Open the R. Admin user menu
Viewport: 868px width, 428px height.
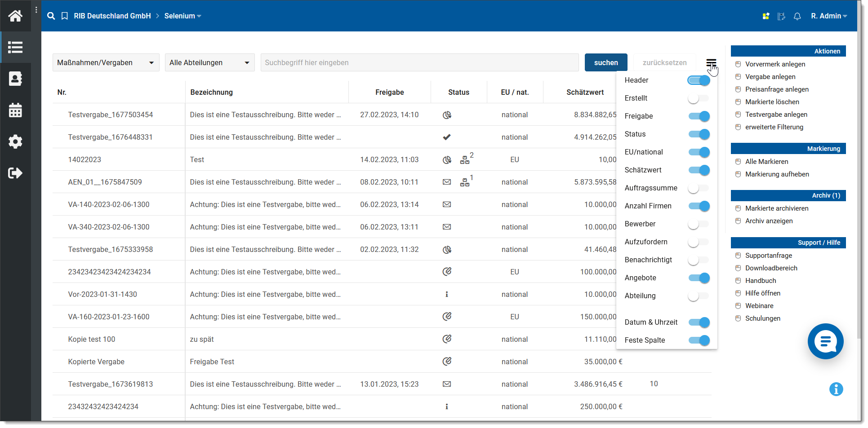pyautogui.click(x=828, y=16)
